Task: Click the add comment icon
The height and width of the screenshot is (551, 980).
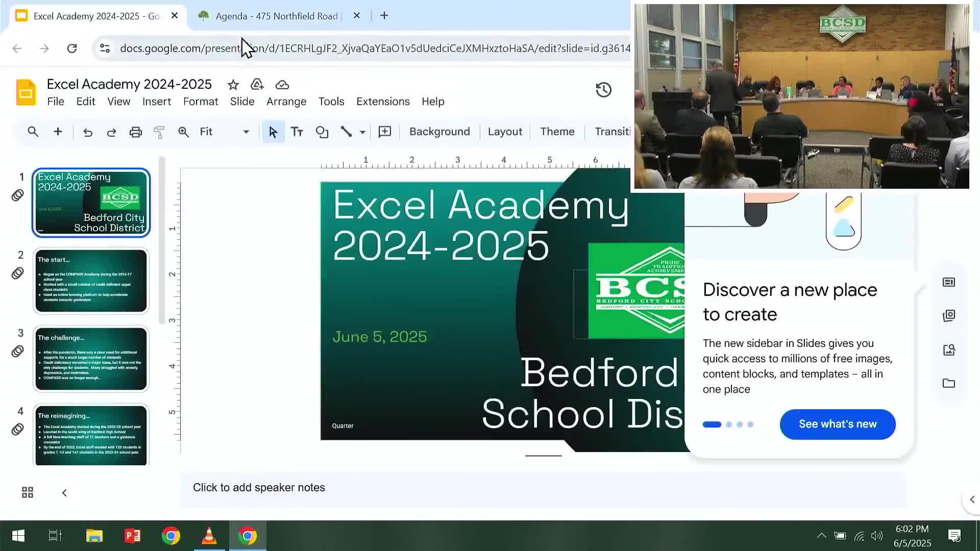Action: 384,132
